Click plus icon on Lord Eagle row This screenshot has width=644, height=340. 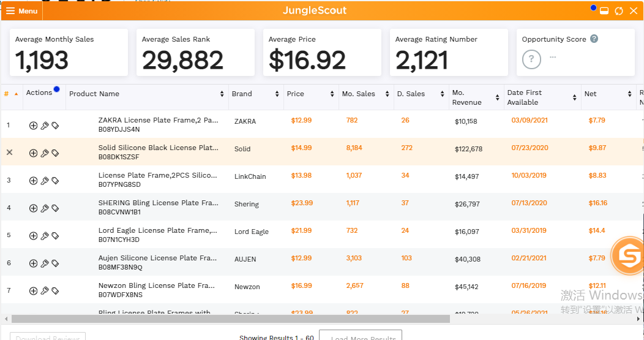point(33,236)
